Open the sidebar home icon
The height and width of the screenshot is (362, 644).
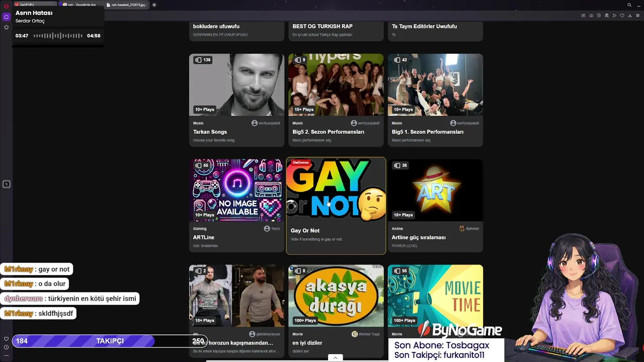[x=6, y=17]
